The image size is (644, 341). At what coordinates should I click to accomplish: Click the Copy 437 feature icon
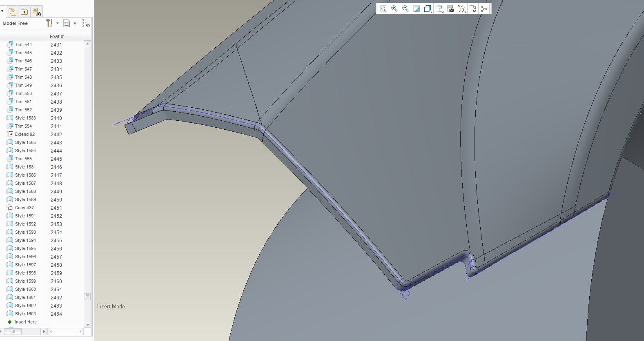coord(10,208)
